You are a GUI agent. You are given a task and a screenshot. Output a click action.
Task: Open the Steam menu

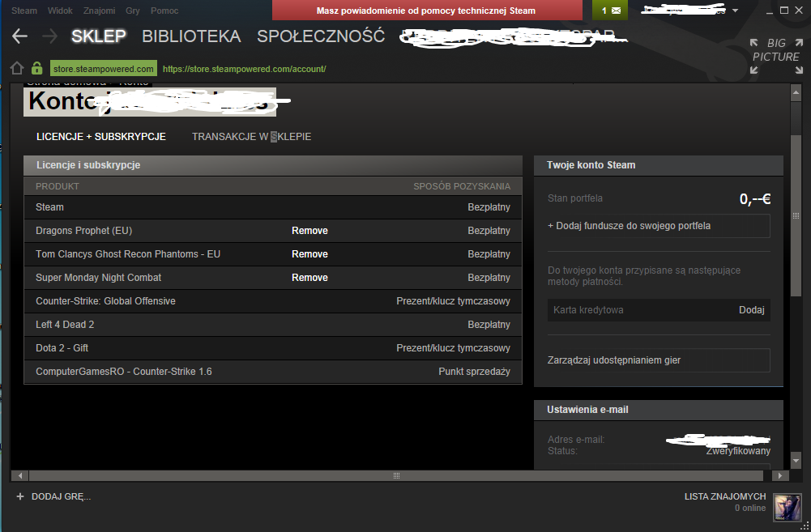(x=24, y=11)
